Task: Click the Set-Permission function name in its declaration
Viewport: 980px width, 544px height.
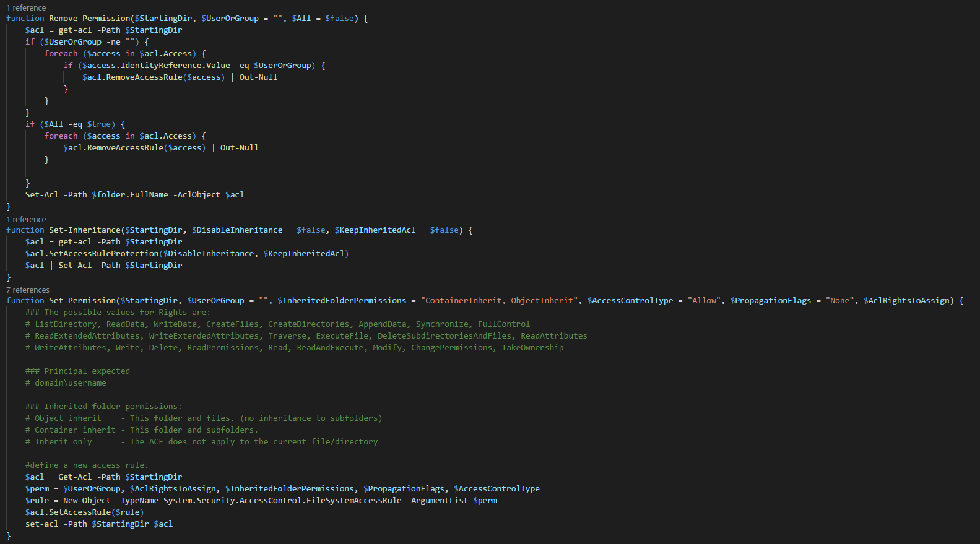Action: coord(82,301)
